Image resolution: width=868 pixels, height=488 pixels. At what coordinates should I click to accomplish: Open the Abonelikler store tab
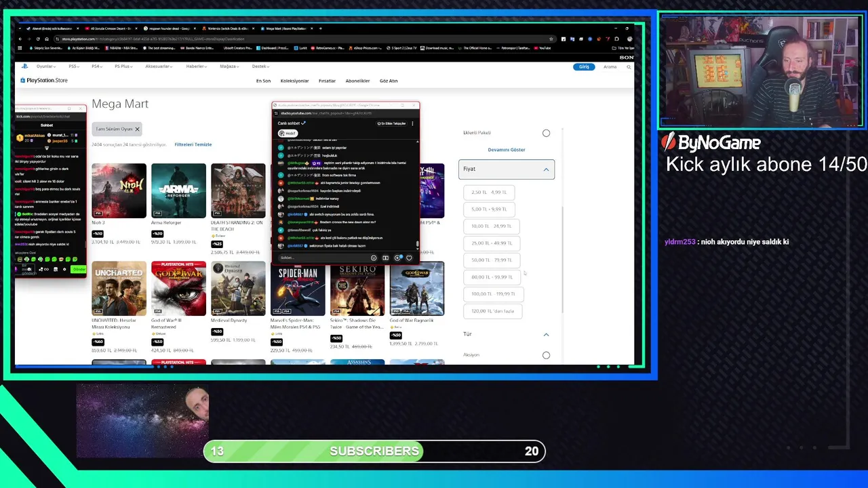(357, 81)
